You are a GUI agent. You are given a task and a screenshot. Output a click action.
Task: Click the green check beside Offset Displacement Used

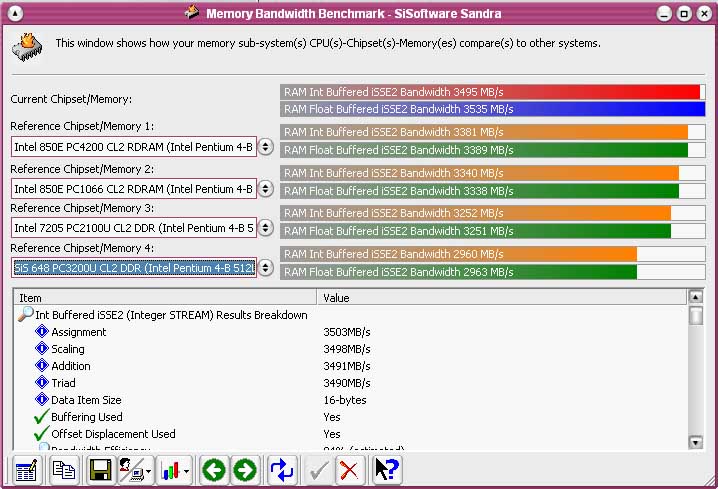(41, 433)
